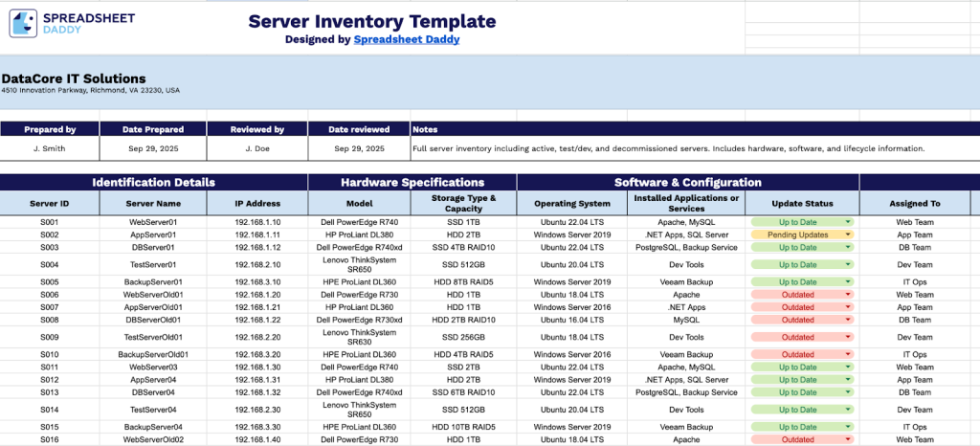
Task: Select the Server Inventory Template title
Action: 372,21
